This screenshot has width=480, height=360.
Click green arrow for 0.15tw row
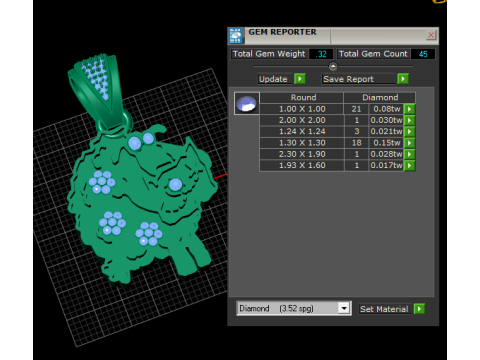[409, 143]
